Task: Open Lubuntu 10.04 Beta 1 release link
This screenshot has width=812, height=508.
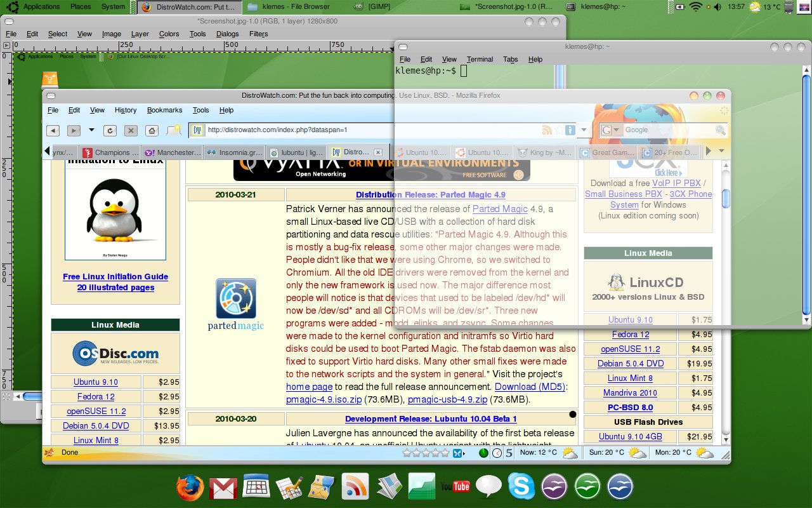Action: pyautogui.click(x=431, y=418)
